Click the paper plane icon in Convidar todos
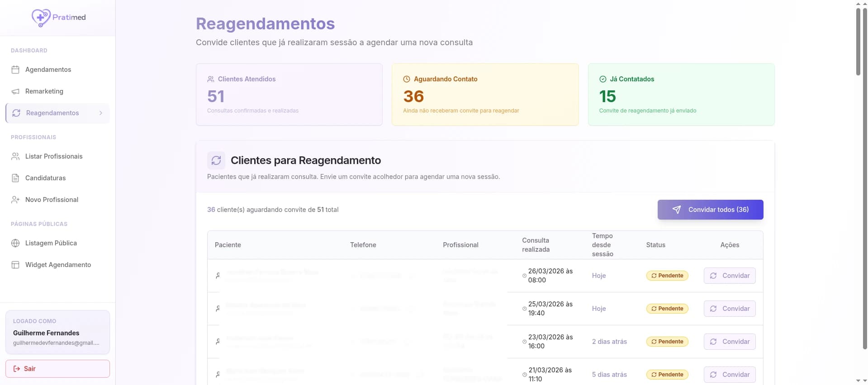The height and width of the screenshot is (385, 868). tap(677, 210)
